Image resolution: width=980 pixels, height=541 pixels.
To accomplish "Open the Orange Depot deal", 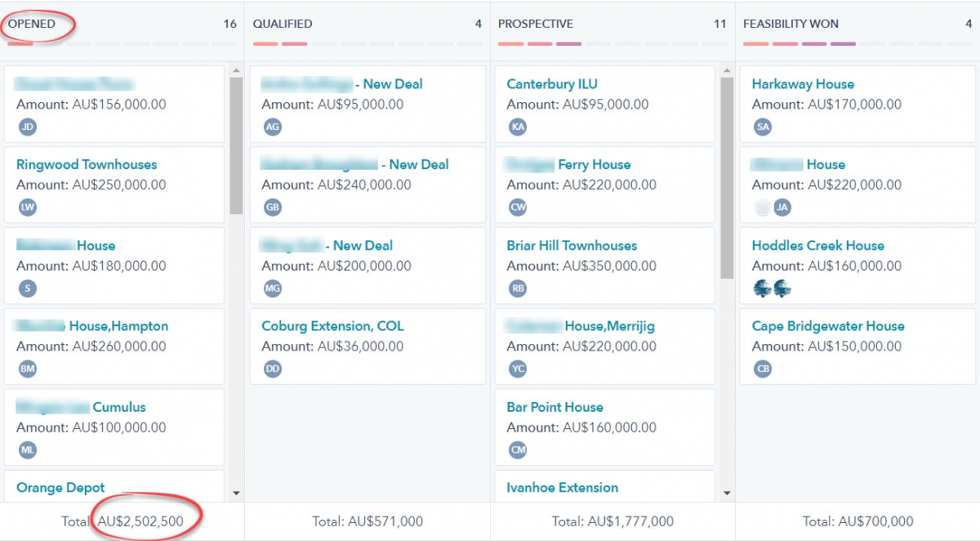I will [60, 487].
